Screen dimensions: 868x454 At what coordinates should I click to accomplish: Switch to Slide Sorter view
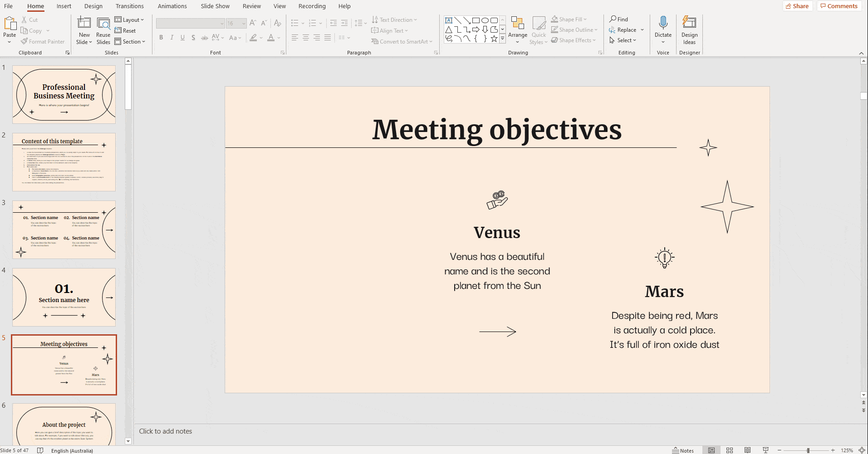[x=730, y=450]
